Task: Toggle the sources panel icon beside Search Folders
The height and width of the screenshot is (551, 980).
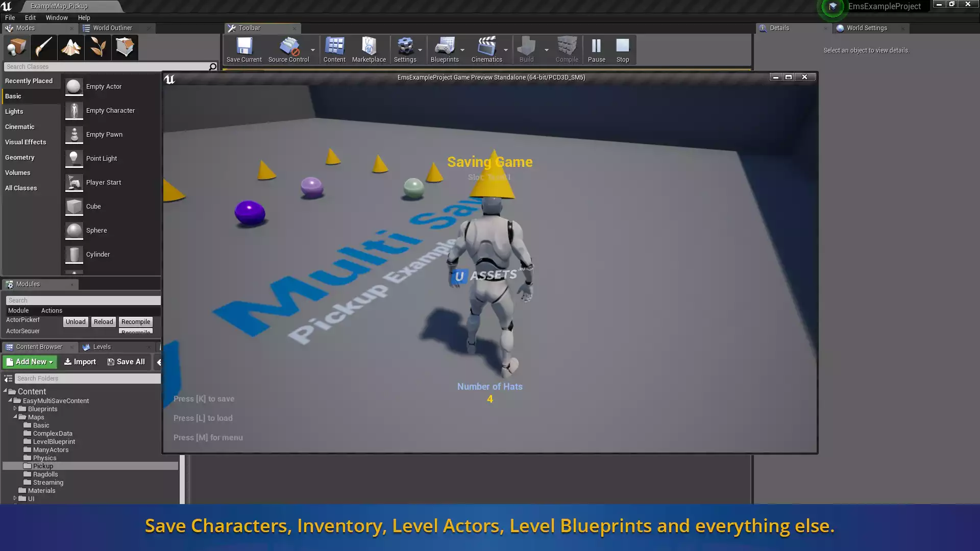Action: pyautogui.click(x=8, y=379)
